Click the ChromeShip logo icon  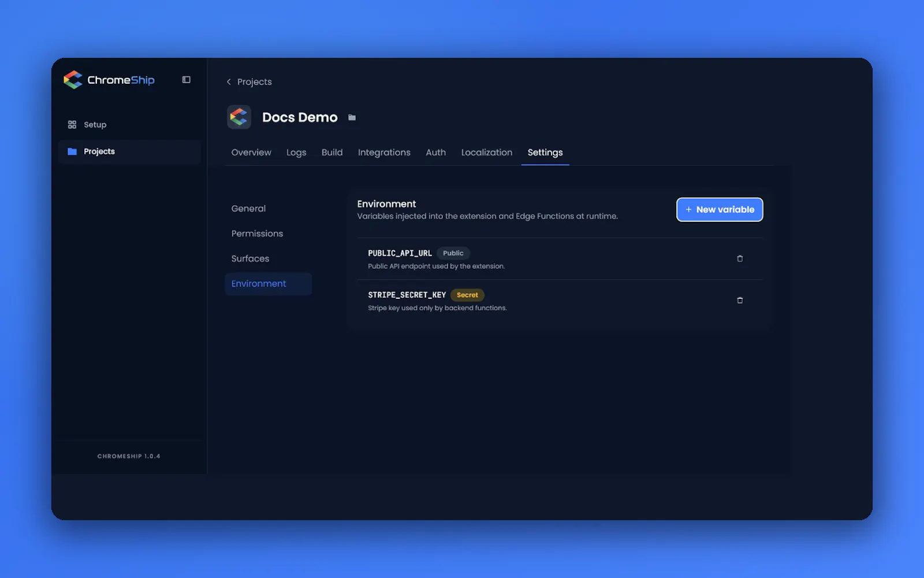(x=73, y=80)
